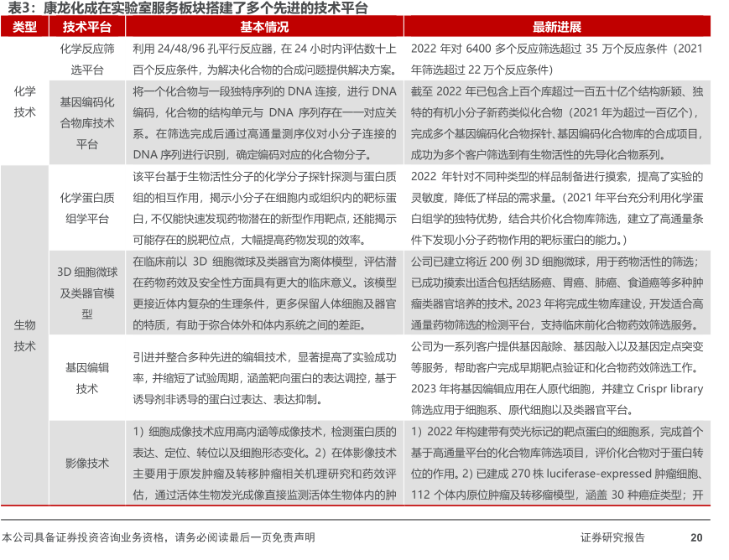Click the 证券研究报告 footer label
Image resolution: width=729 pixels, height=560 pixels.
coord(612,537)
